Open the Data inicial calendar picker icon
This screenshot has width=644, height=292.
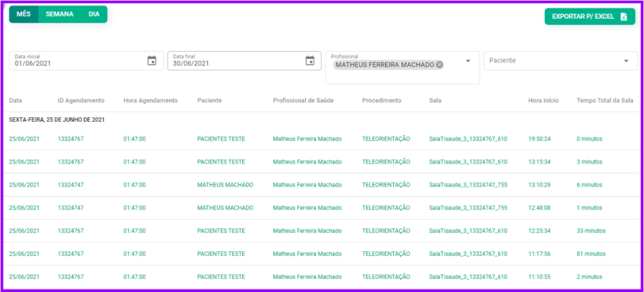coord(152,61)
